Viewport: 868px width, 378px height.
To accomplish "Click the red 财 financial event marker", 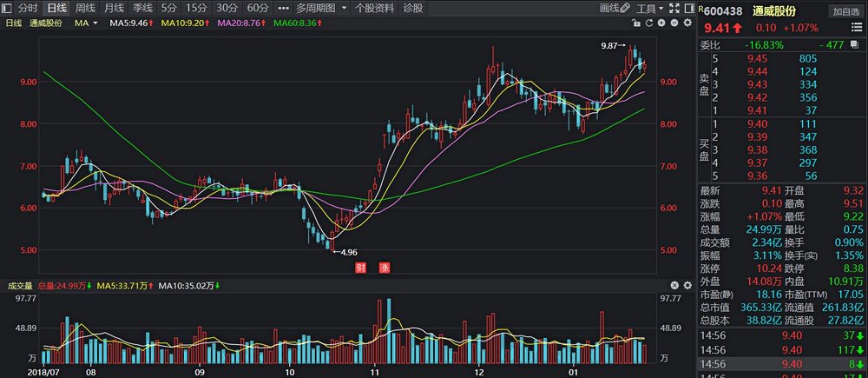I will (x=360, y=268).
